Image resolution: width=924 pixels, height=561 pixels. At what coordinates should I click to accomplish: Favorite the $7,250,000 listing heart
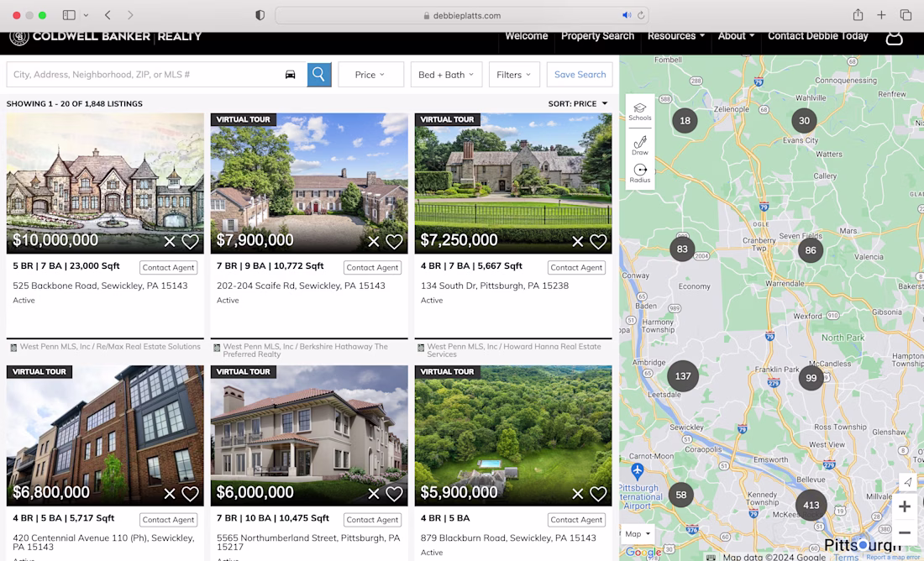point(598,242)
